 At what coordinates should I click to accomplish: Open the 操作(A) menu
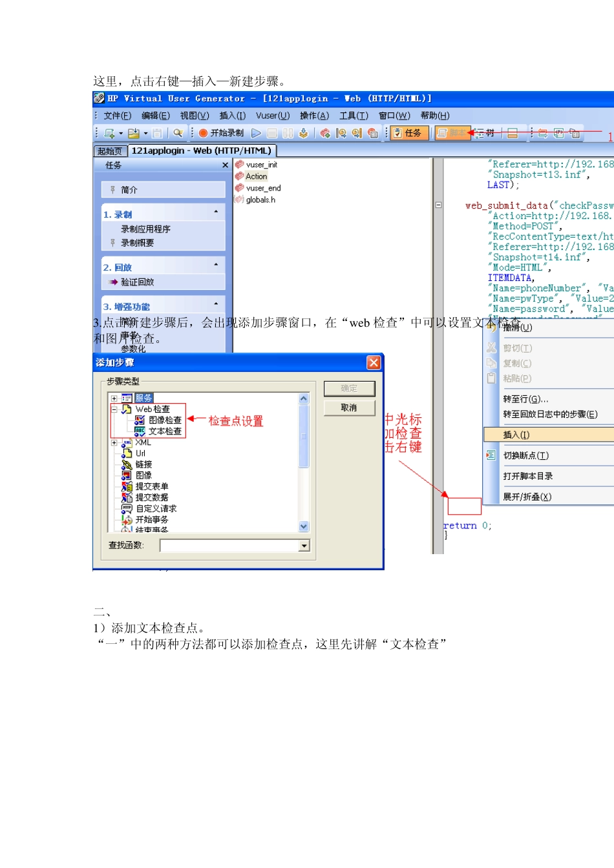tap(314, 116)
